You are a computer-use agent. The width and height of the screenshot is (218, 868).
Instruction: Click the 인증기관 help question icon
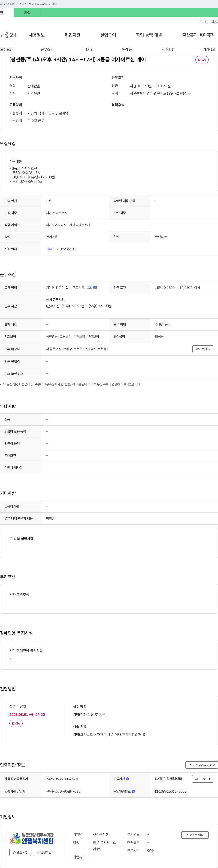(x=127, y=779)
